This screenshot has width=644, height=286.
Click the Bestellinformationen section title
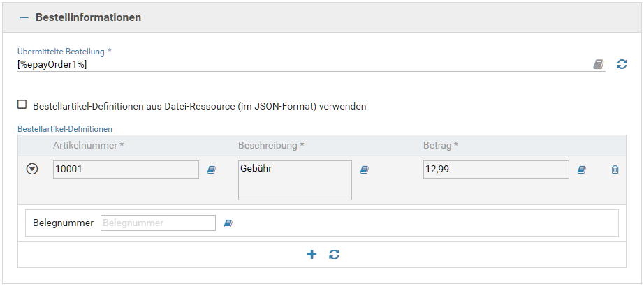(88, 17)
